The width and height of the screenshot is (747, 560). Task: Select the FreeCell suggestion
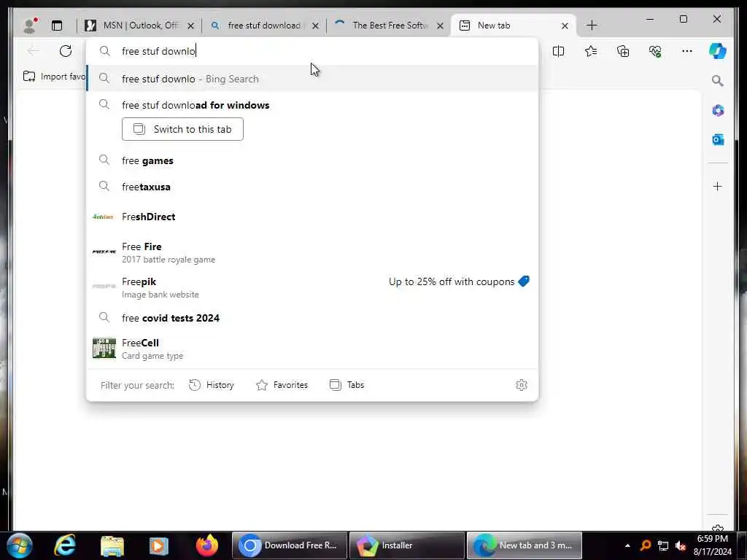[x=312, y=349]
